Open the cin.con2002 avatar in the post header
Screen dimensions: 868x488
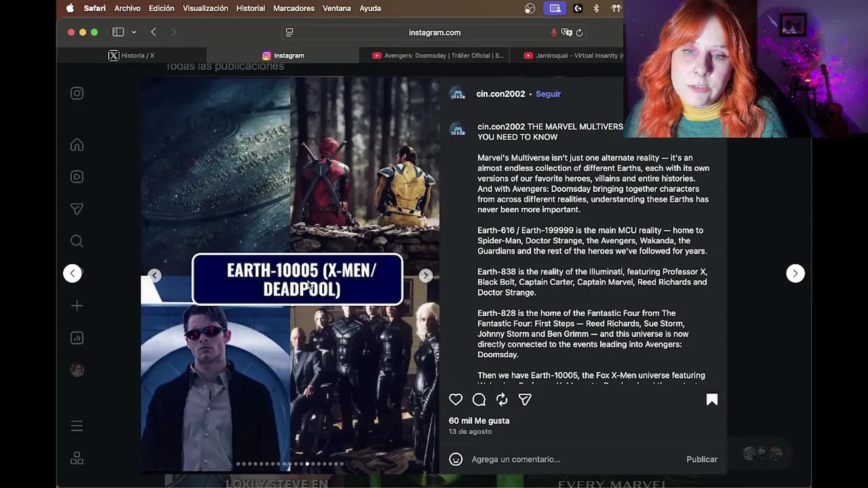coord(458,94)
